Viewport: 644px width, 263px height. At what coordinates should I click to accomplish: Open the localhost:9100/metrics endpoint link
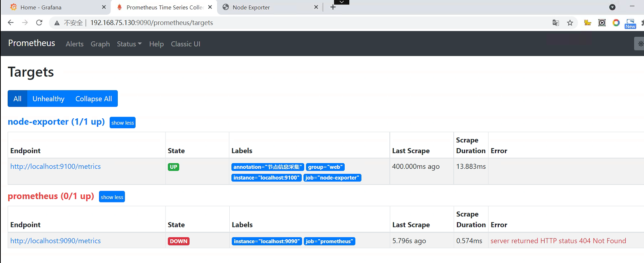55,167
